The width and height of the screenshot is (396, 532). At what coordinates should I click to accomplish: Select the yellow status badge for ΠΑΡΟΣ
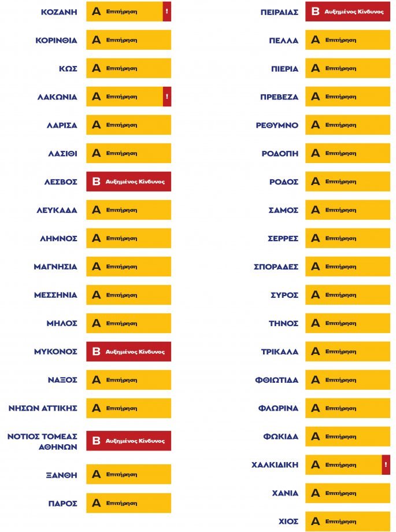click(128, 503)
